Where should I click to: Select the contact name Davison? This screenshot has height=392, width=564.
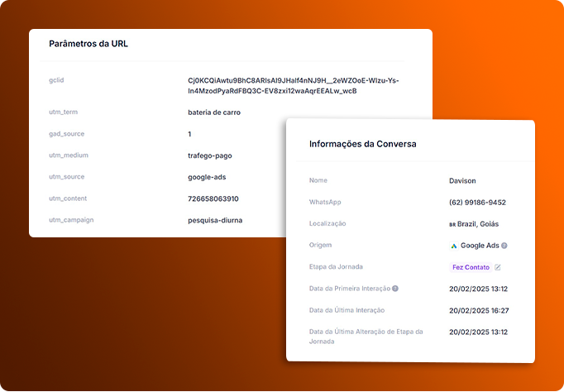[x=462, y=181]
